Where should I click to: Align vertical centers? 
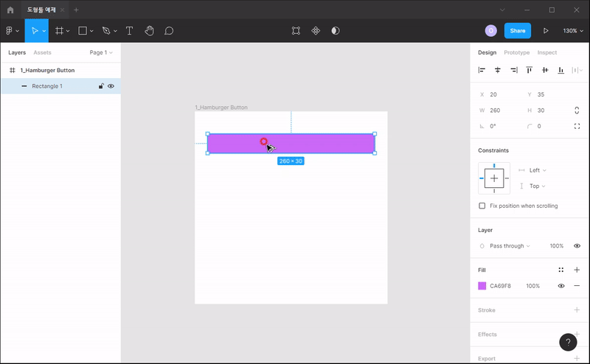pyautogui.click(x=545, y=70)
